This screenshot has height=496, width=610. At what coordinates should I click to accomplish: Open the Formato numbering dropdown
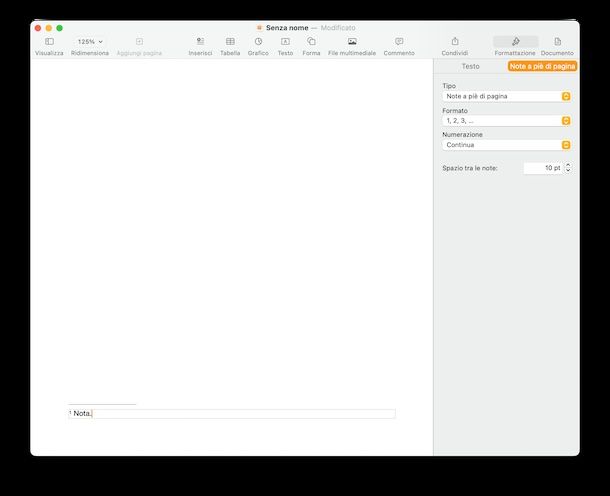point(506,121)
